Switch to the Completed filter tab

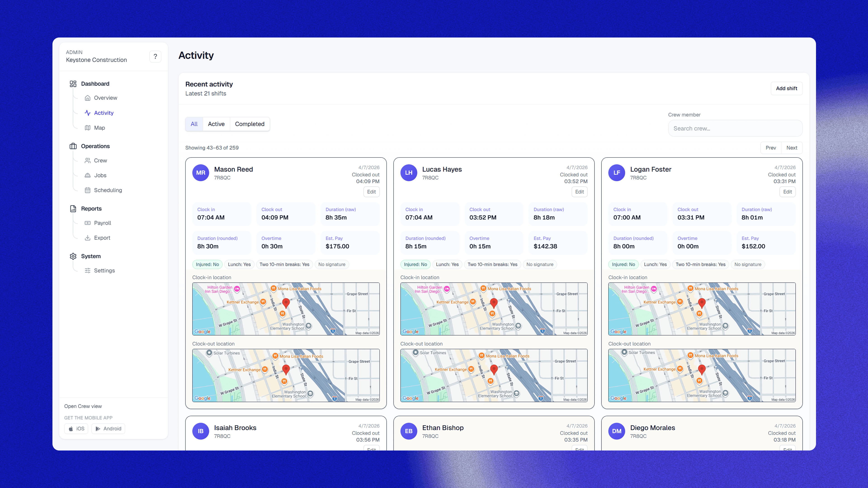pos(250,124)
